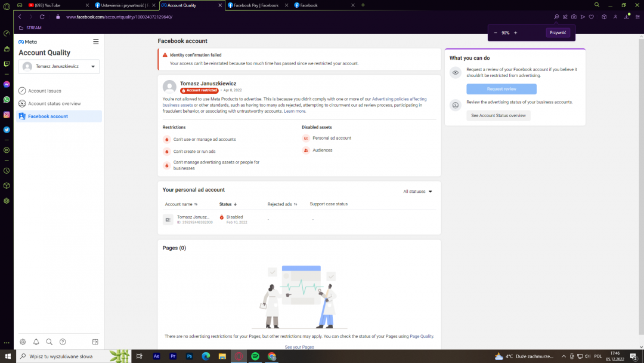Screen dimensions: 644x363
Task: Collapse the sidebar using the panel toggle icon
Action: coord(95,342)
